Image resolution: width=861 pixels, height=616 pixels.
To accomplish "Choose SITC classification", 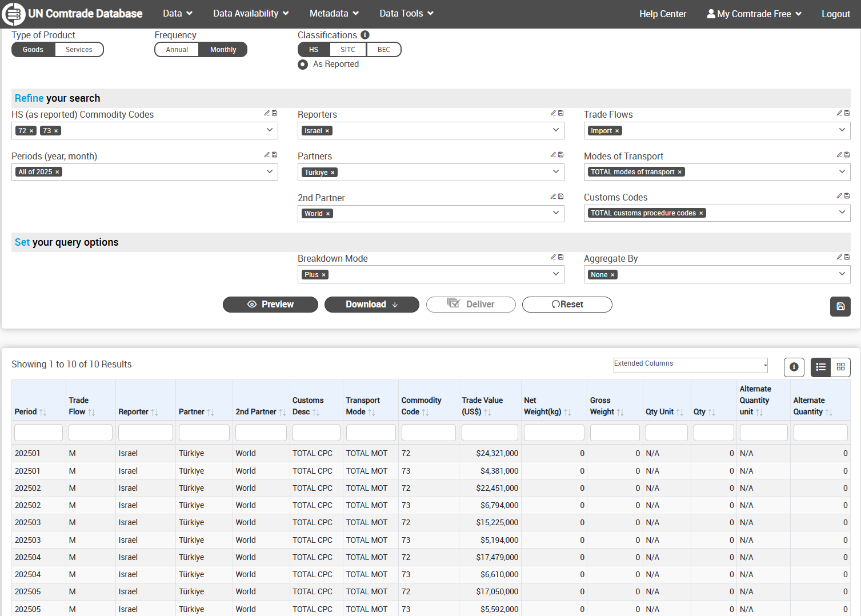I will [347, 50].
